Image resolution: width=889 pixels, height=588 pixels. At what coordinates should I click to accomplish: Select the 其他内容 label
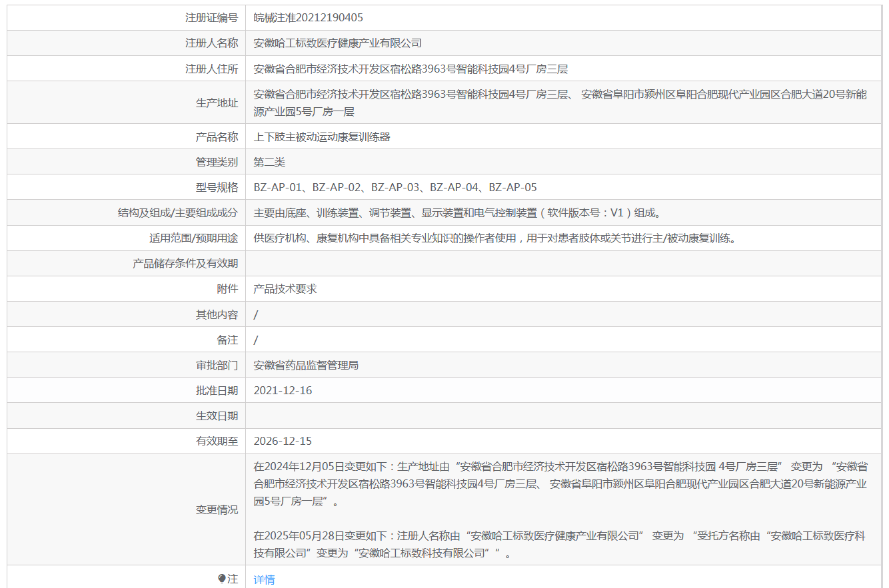(x=217, y=314)
